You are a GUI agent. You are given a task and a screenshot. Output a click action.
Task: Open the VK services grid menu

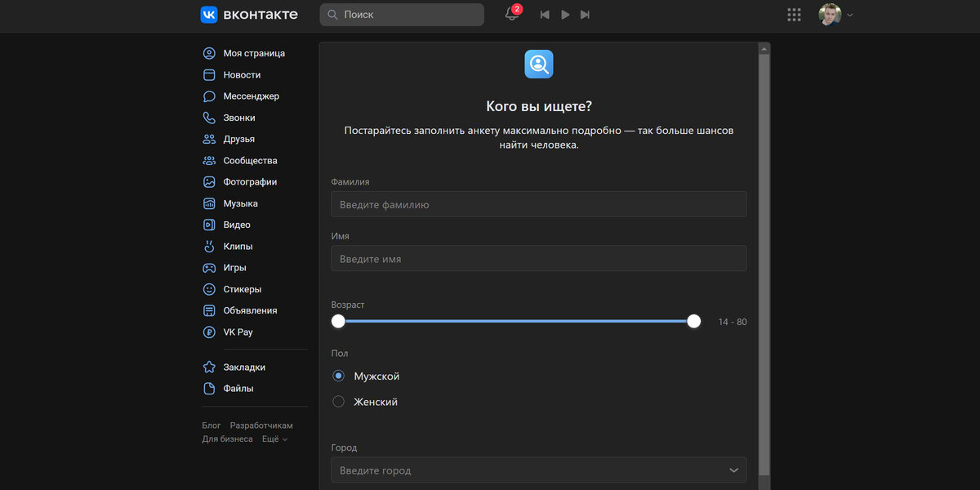pos(794,15)
